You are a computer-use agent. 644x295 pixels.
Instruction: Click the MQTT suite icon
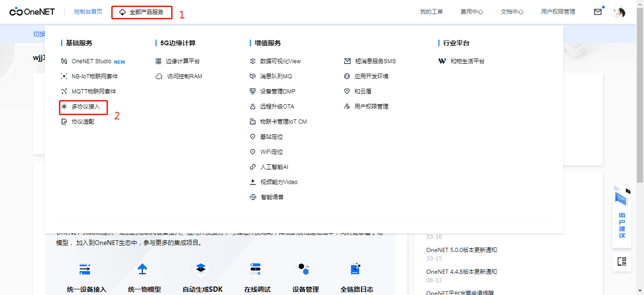pyautogui.click(x=64, y=92)
